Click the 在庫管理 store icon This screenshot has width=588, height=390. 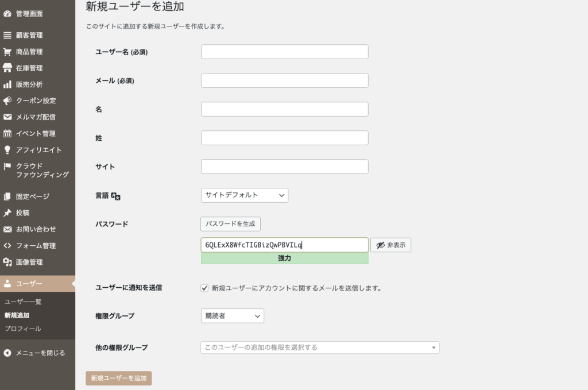(7, 68)
